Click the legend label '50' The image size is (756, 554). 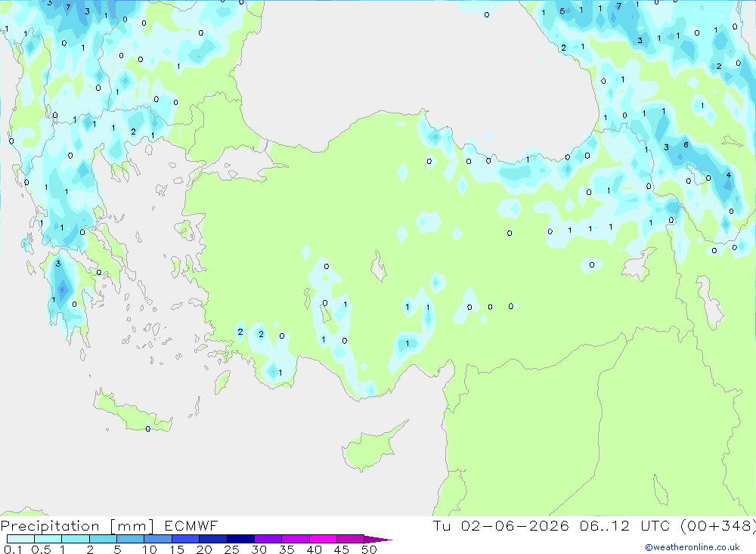click(x=369, y=549)
